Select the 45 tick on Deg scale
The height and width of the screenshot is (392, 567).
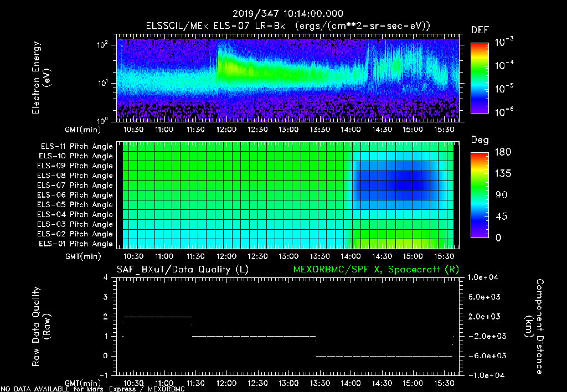(x=502, y=216)
